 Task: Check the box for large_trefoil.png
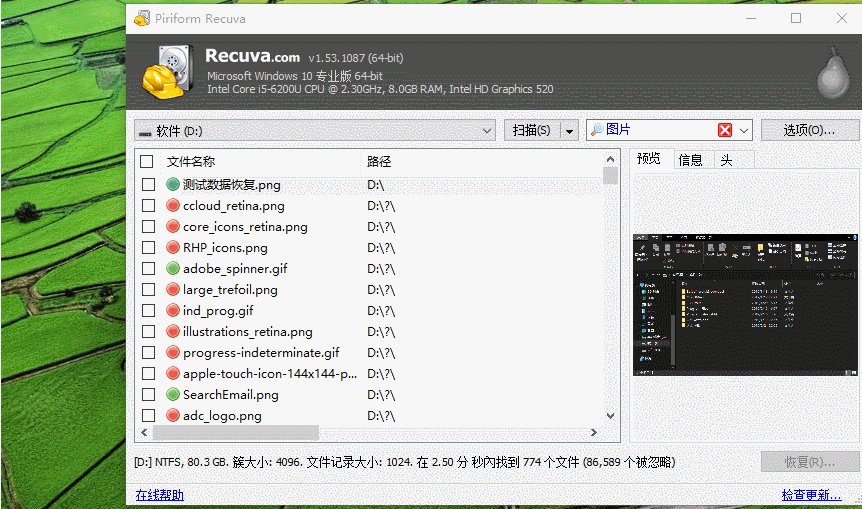pyautogui.click(x=148, y=289)
